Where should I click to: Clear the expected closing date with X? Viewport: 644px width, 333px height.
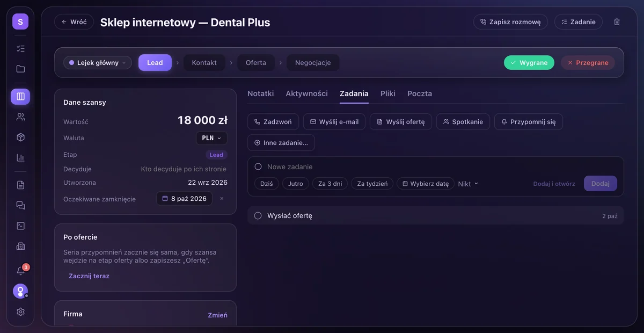(x=222, y=199)
